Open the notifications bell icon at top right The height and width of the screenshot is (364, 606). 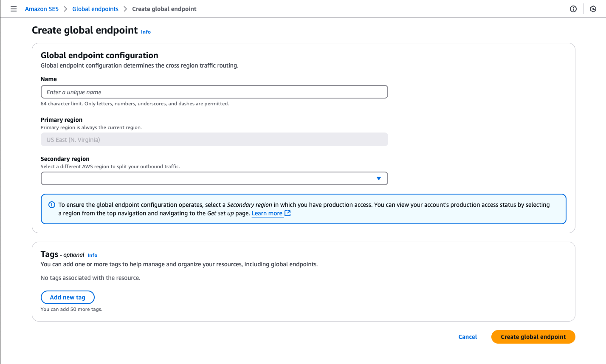(x=593, y=8)
